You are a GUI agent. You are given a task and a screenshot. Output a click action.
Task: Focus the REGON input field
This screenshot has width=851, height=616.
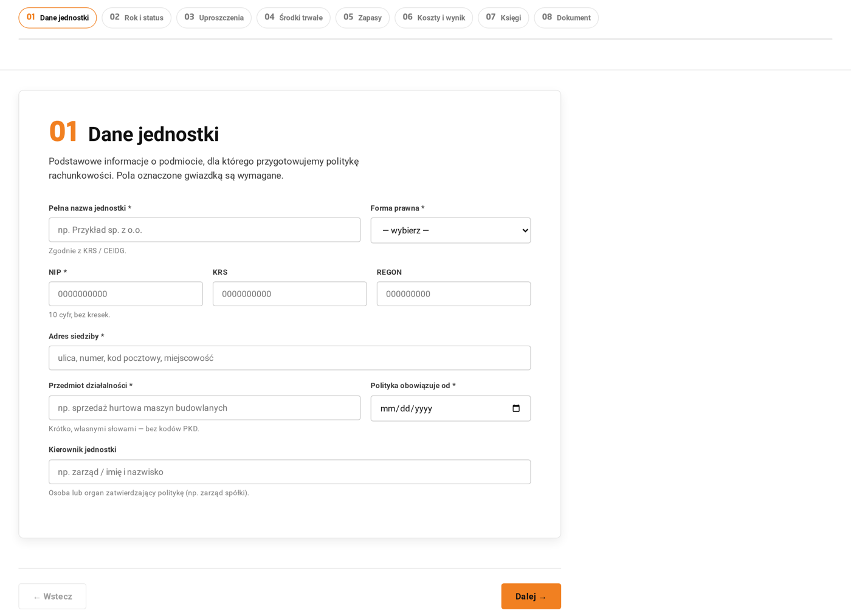pos(454,294)
